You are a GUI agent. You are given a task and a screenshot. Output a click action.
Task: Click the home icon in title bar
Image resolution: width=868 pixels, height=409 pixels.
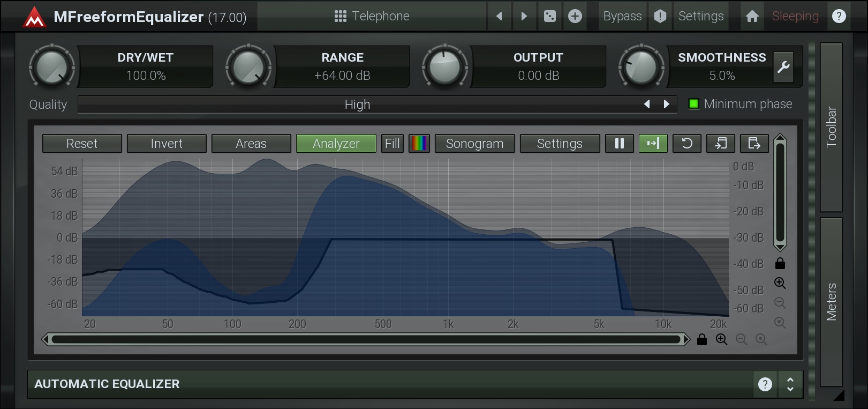[x=752, y=16]
